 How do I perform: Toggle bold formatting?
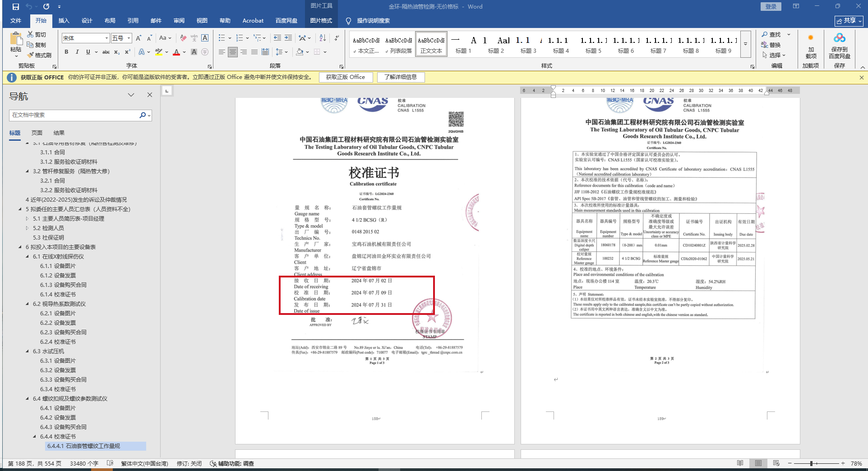[66, 52]
